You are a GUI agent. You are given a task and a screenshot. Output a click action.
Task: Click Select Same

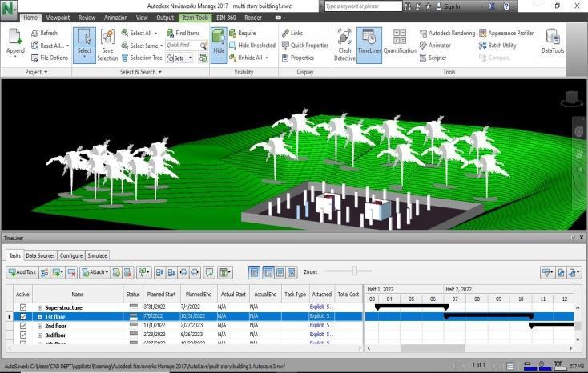tap(140, 46)
